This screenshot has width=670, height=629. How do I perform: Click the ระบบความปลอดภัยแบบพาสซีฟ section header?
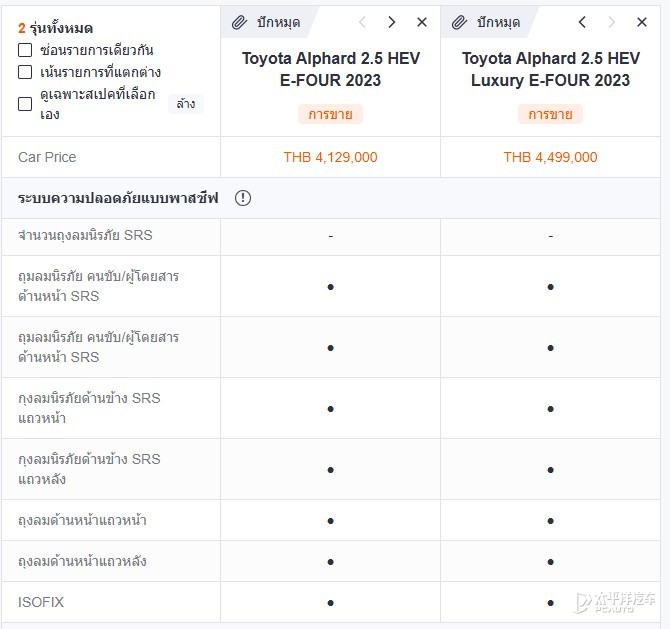click(118, 198)
